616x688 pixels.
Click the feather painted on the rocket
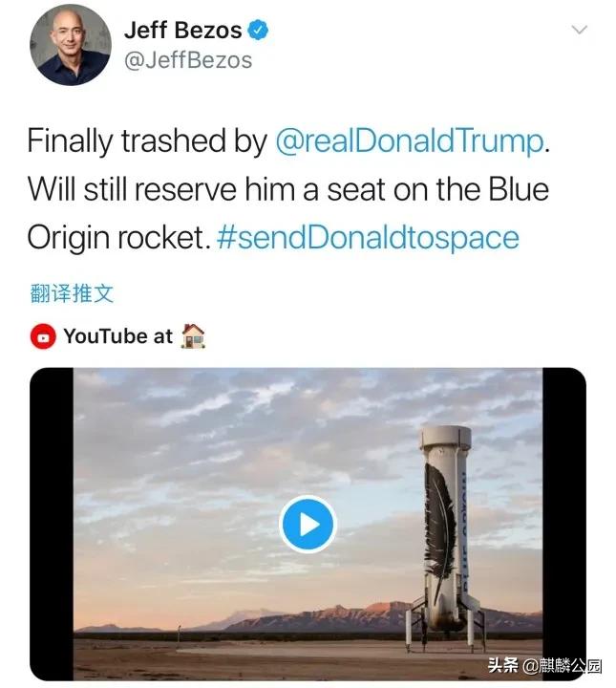coord(441,516)
